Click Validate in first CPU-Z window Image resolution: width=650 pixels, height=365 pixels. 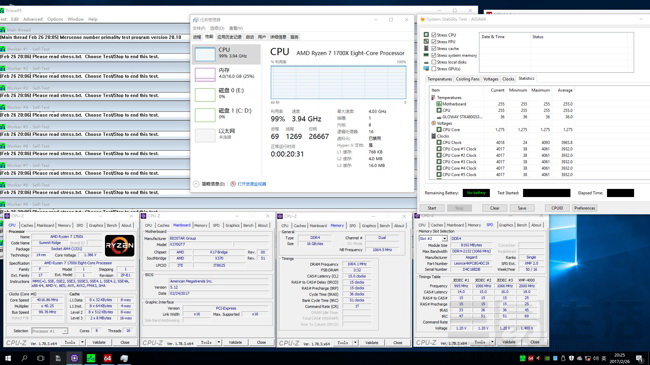99,342
